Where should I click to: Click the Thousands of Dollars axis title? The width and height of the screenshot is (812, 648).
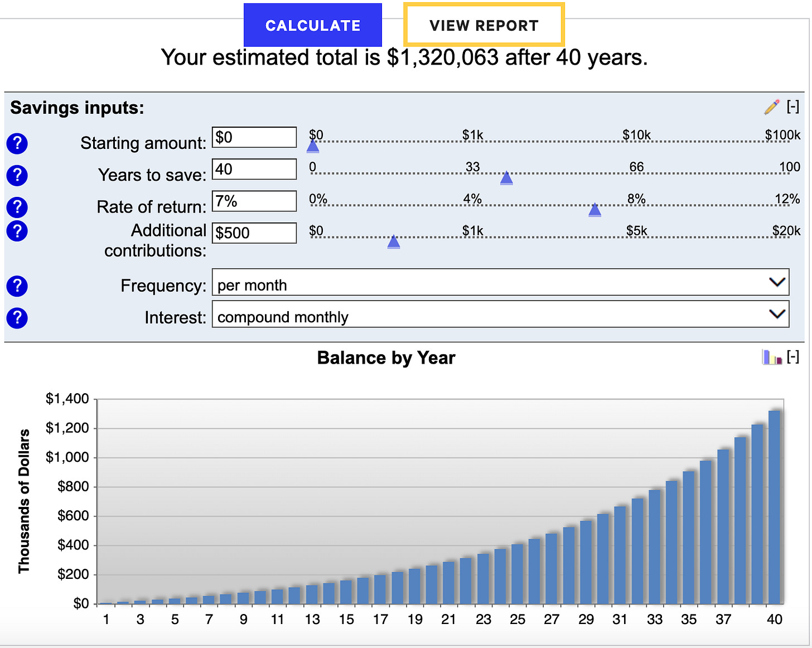click(x=24, y=501)
